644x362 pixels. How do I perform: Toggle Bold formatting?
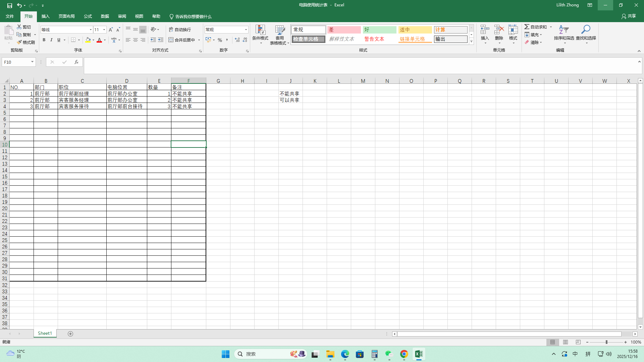(44, 40)
